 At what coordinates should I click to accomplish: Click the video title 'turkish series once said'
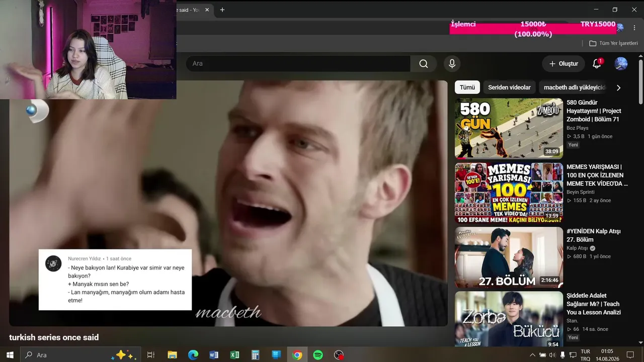[54, 337]
